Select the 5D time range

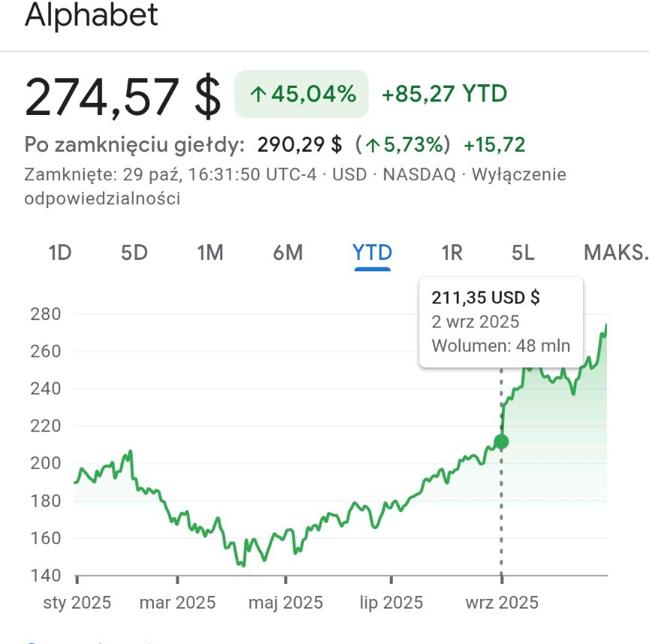pyautogui.click(x=134, y=253)
